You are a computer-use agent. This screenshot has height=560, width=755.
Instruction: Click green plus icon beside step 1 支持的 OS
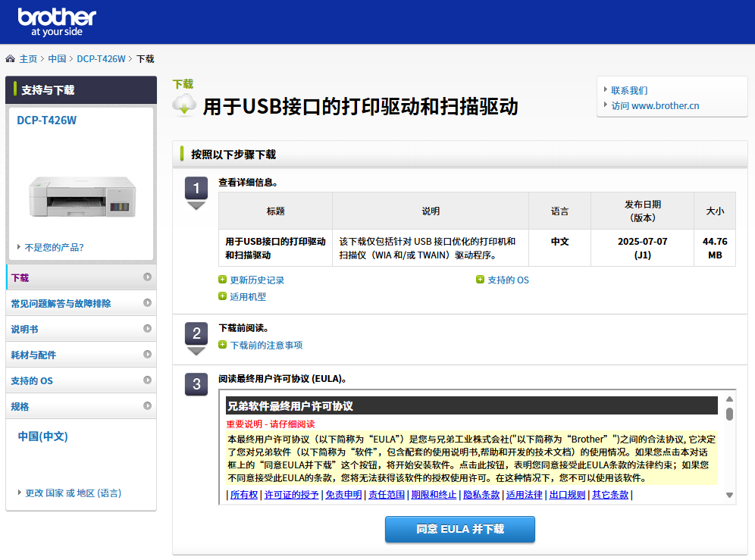click(x=480, y=280)
